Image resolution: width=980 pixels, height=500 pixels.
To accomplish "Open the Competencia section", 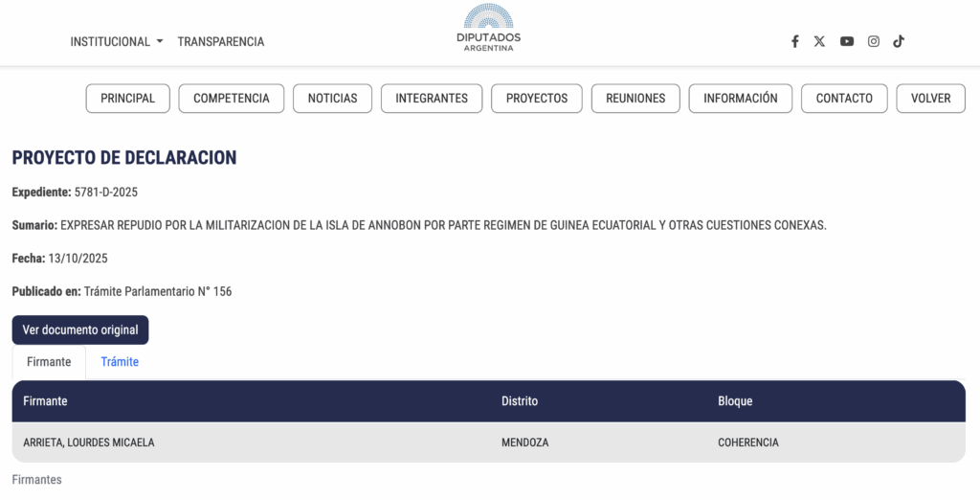I will pos(232,98).
